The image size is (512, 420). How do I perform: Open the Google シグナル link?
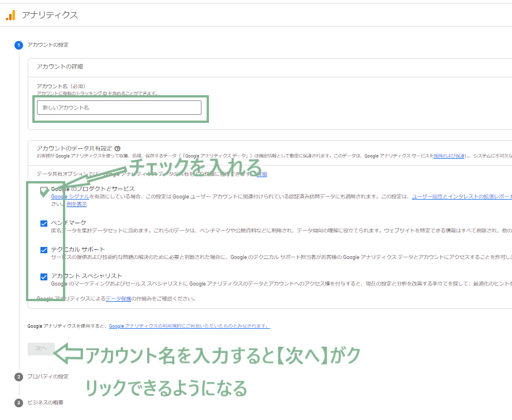70,197
